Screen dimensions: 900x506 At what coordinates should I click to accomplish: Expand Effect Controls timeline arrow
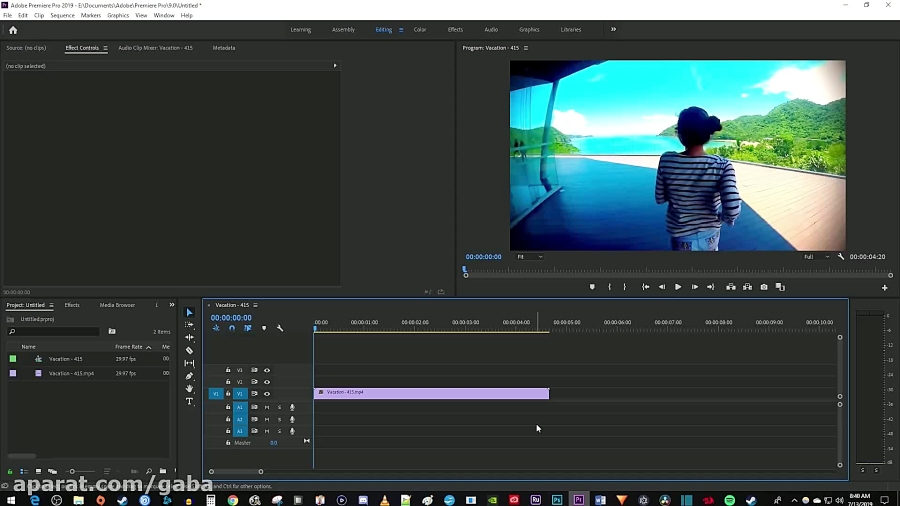[x=335, y=65]
